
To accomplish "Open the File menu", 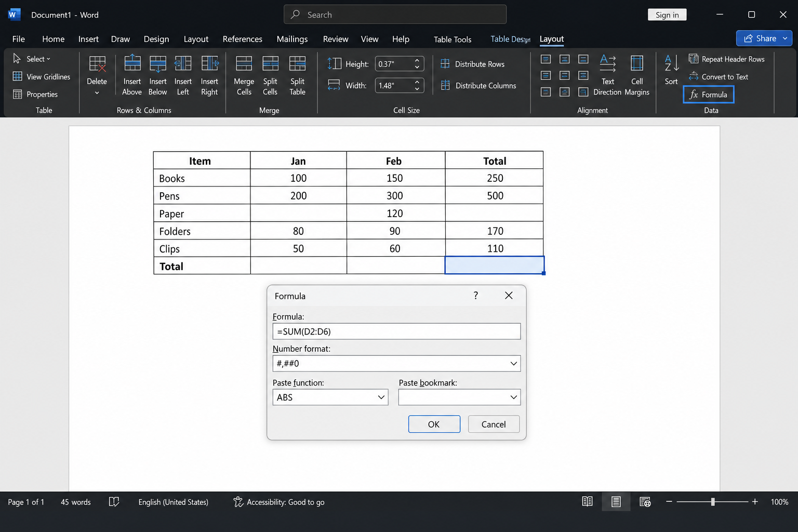I will 18,39.
